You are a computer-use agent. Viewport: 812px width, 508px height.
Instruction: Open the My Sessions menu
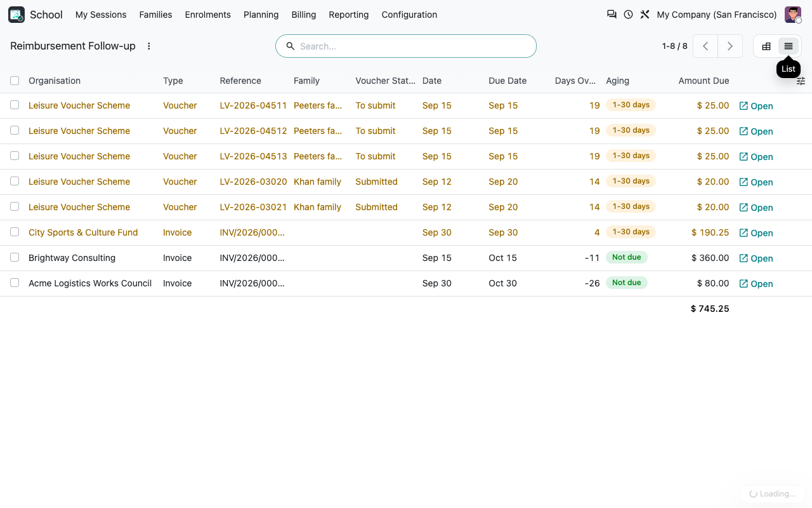click(101, 15)
